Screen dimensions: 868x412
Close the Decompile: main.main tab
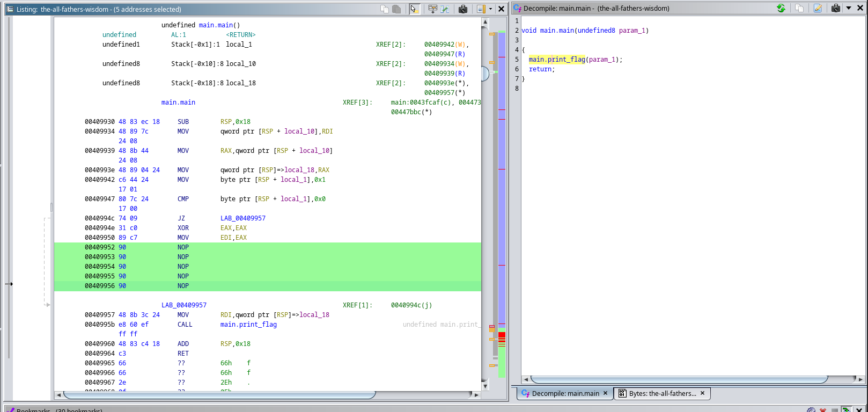point(605,393)
